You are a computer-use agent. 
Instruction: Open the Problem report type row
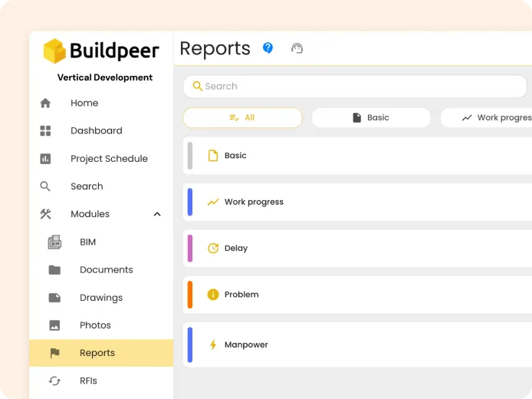(x=358, y=295)
